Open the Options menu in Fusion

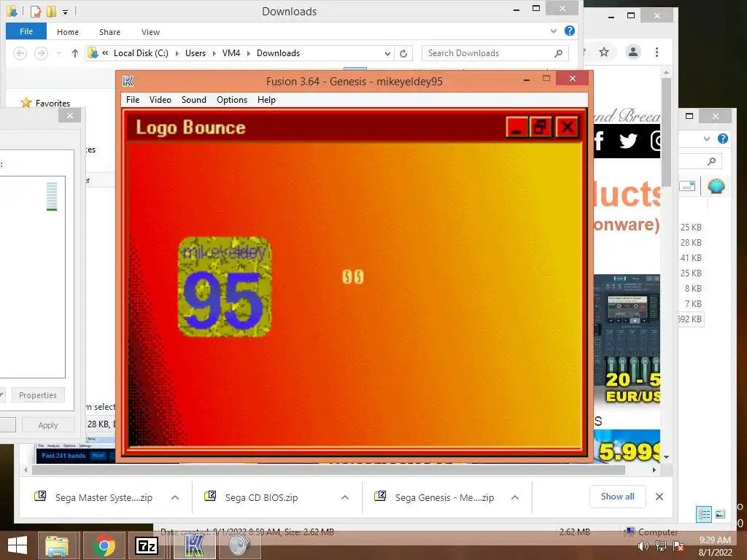231,99
